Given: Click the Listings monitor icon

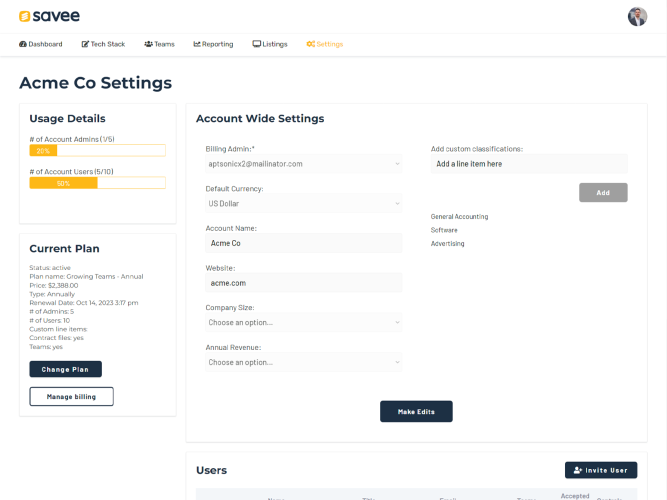Looking at the screenshot, I should pyautogui.click(x=257, y=44).
